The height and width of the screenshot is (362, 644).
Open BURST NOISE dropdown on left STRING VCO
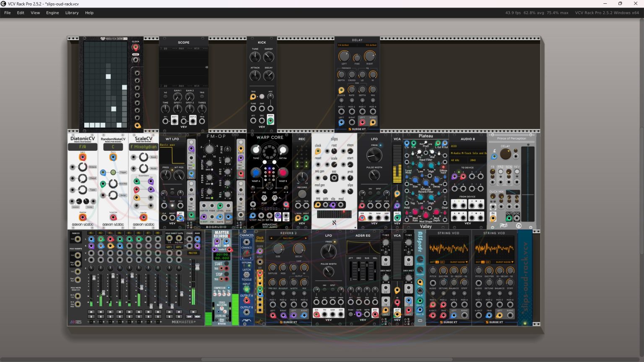pyautogui.click(x=460, y=262)
